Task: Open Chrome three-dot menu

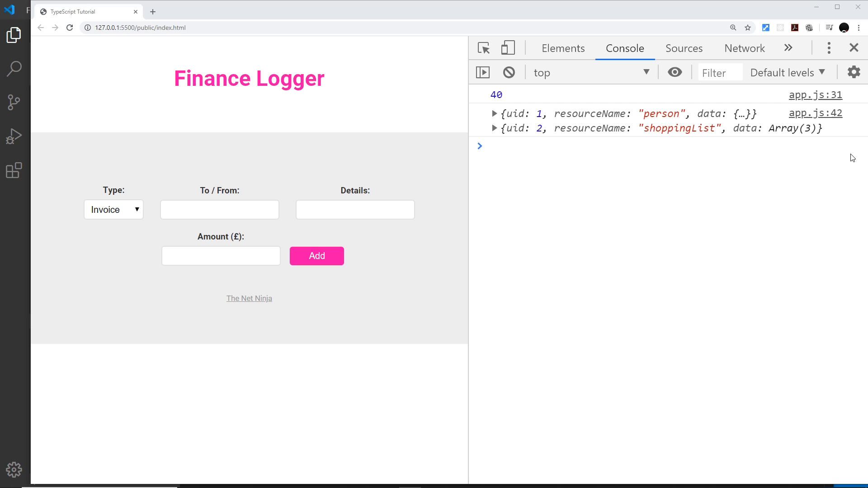Action: (x=859, y=28)
